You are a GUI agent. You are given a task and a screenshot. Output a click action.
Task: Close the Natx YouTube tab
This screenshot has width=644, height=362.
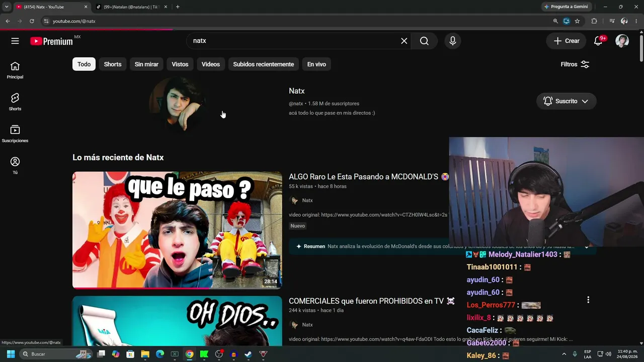point(86,7)
